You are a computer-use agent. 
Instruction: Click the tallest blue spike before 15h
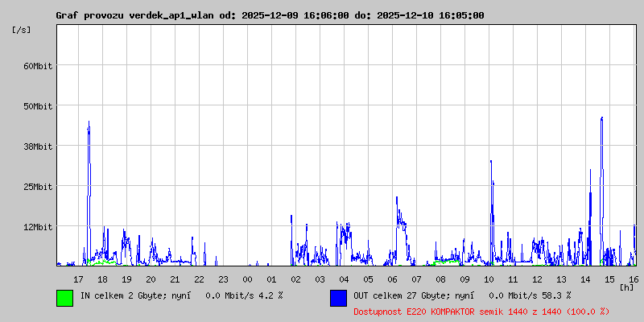point(601,191)
